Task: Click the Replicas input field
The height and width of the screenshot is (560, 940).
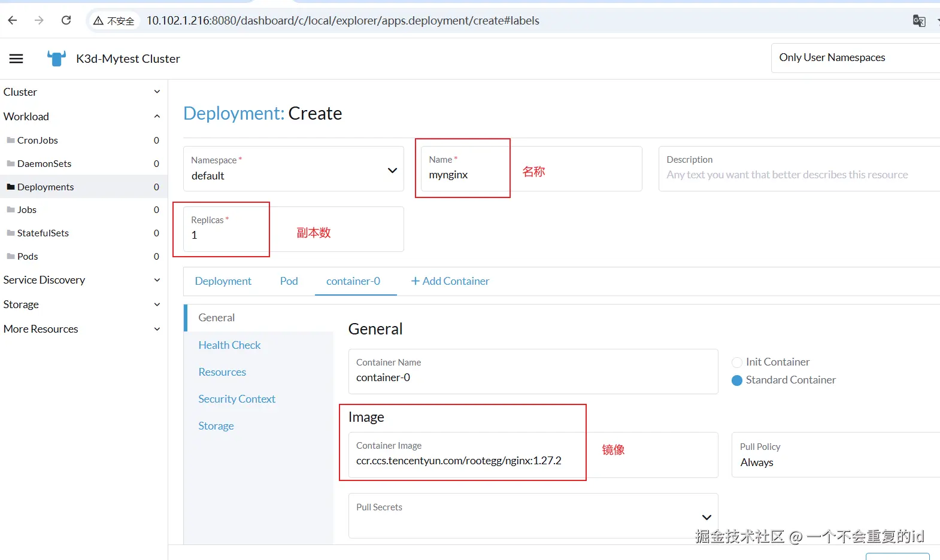Action: (x=293, y=229)
